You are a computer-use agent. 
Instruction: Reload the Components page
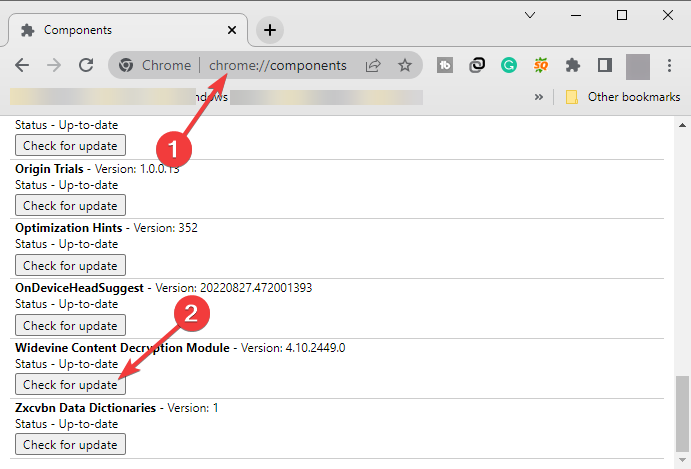click(86, 65)
